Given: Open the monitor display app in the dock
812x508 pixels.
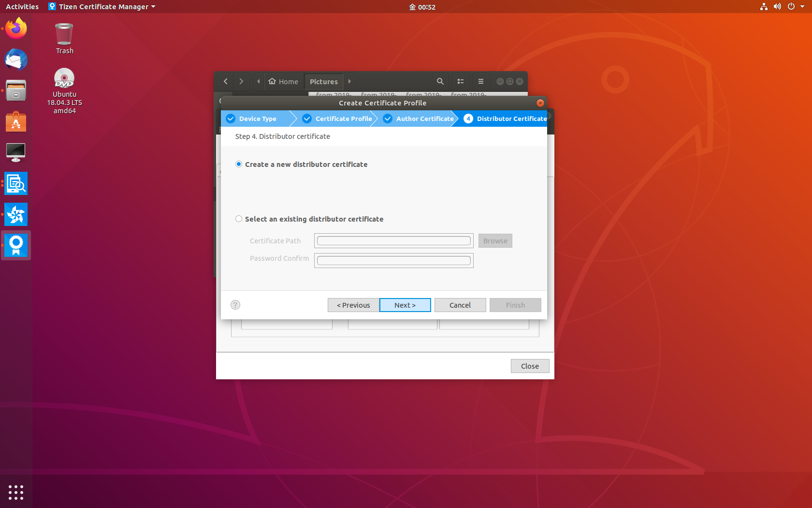Looking at the screenshot, I should [x=16, y=152].
